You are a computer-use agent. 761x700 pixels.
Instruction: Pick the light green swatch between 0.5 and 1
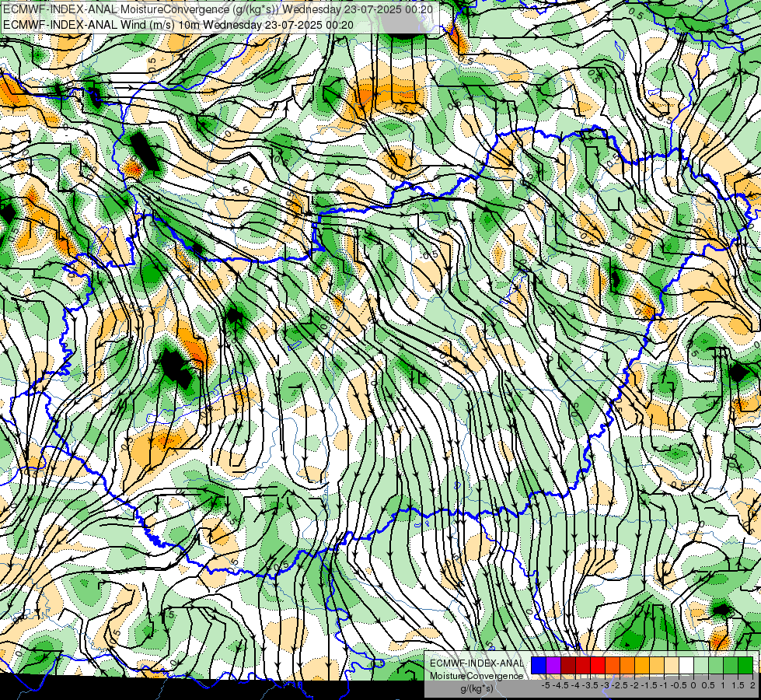[x=716, y=666]
